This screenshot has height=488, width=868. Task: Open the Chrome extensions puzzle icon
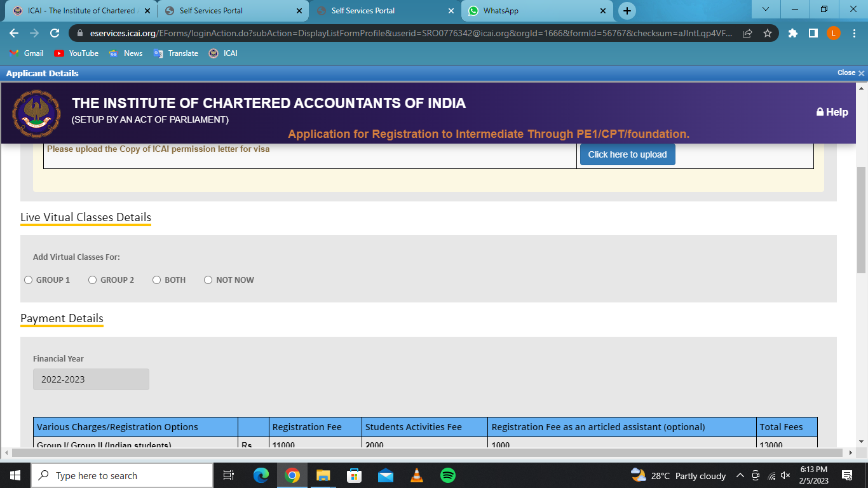coord(792,33)
